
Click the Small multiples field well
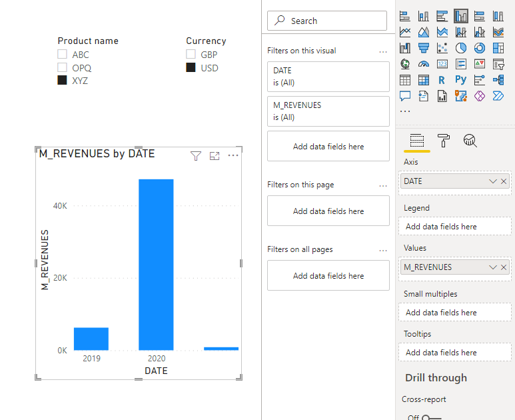pyautogui.click(x=455, y=313)
